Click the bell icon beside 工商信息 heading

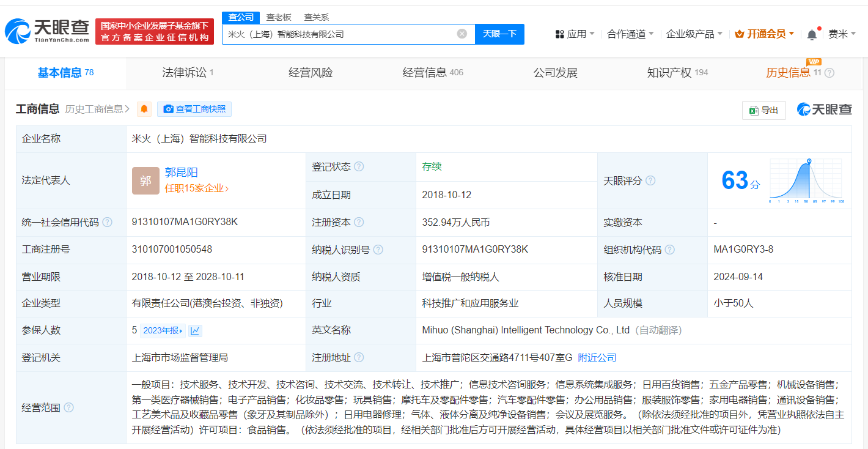(145, 109)
